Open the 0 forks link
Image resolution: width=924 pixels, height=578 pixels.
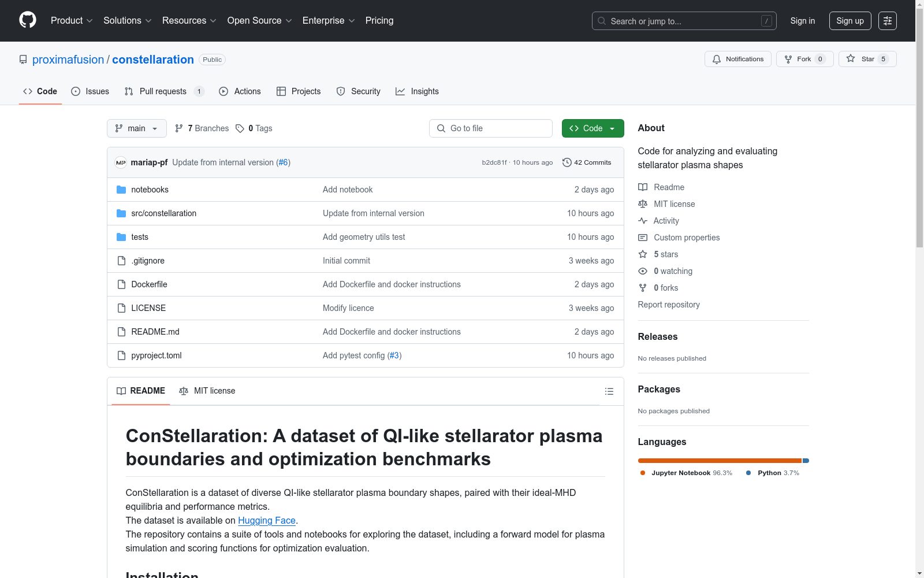coord(666,288)
